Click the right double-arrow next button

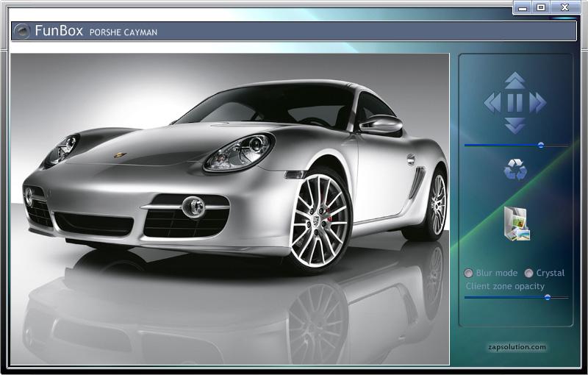tap(537, 103)
